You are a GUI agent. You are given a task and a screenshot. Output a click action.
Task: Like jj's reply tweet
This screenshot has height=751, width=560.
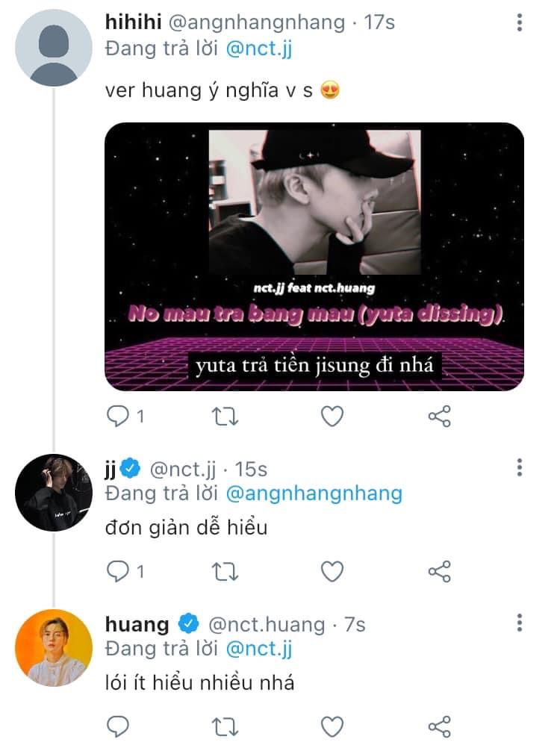click(x=332, y=571)
